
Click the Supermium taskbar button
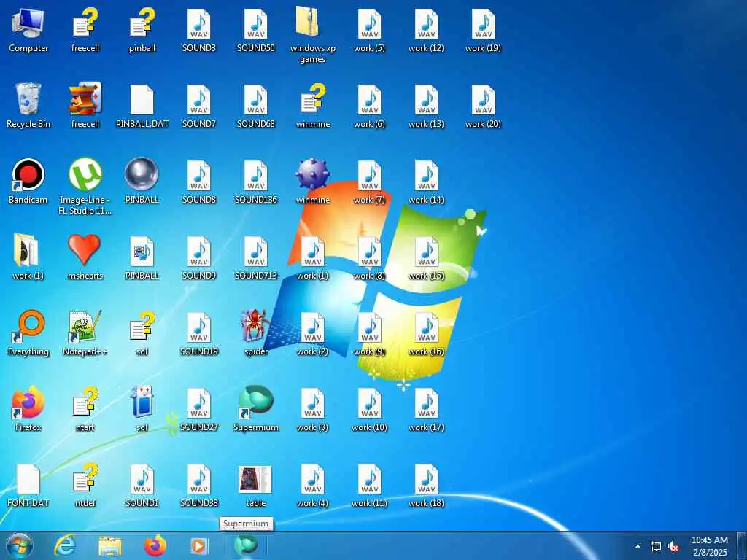246,545
